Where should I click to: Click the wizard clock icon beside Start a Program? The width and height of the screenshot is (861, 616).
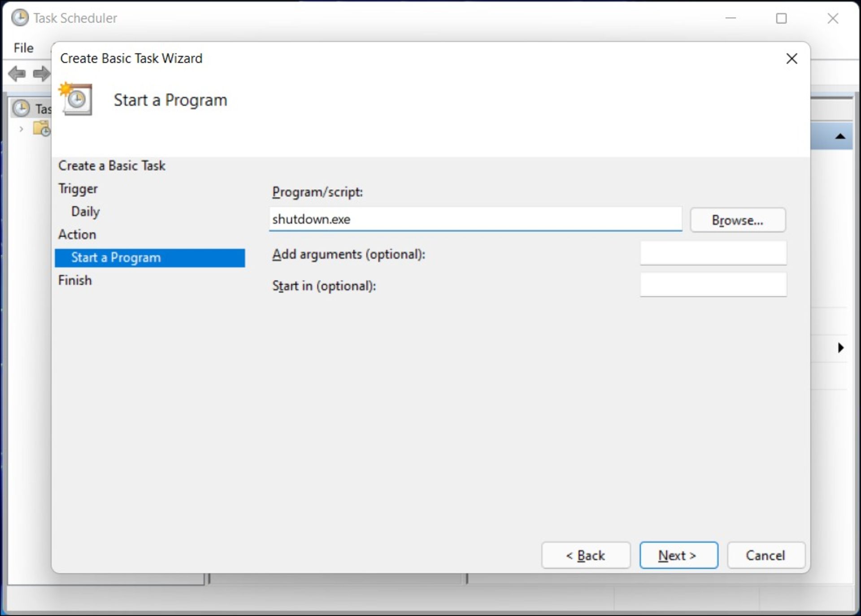coord(76,99)
